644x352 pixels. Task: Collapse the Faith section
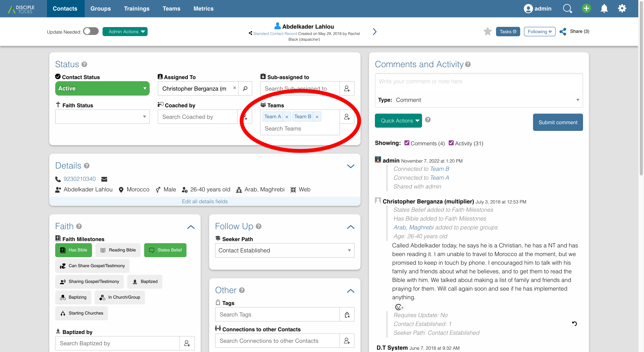click(191, 227)
